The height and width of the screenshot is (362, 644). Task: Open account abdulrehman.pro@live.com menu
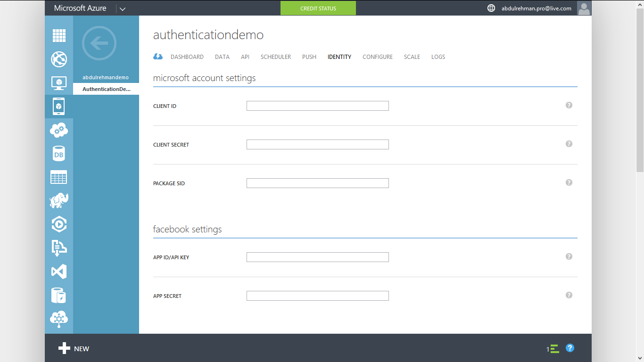(x=537, y=8)
